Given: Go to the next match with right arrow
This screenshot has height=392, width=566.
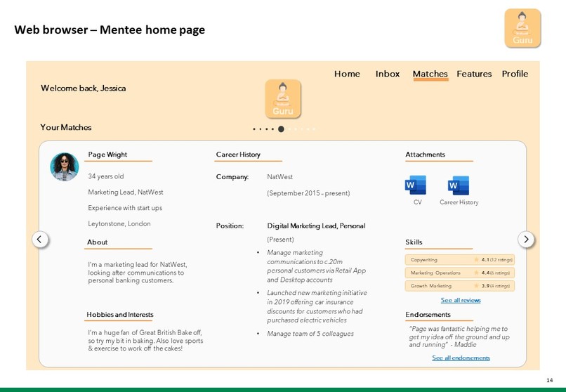Looking at the screenshot, I should tap(526, 239).
